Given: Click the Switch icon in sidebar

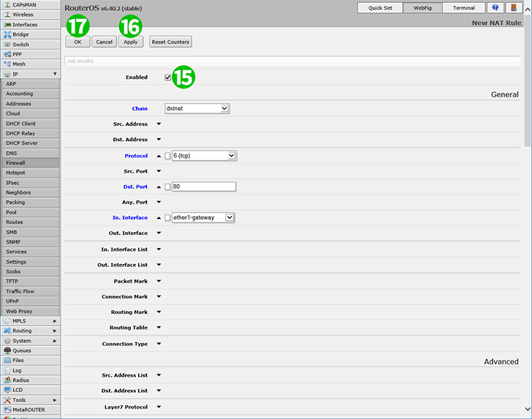Looking at the screenshot, I should click(7, 45).
